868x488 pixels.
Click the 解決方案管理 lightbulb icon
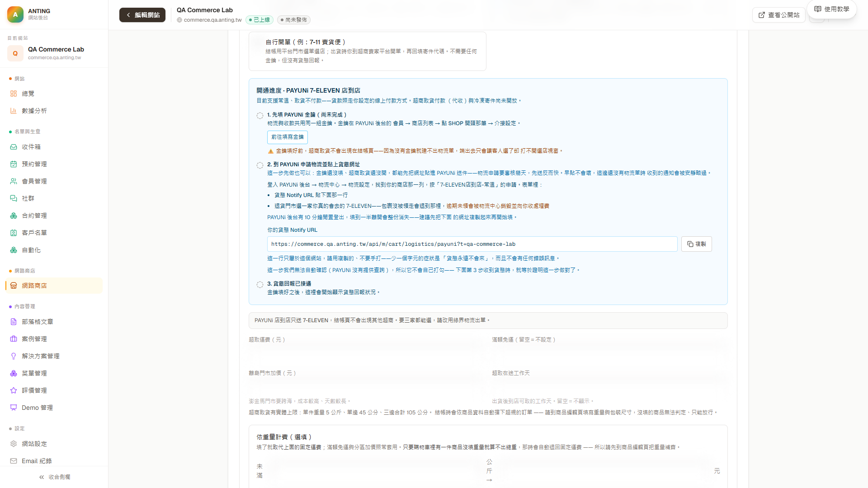pos(14,356)
